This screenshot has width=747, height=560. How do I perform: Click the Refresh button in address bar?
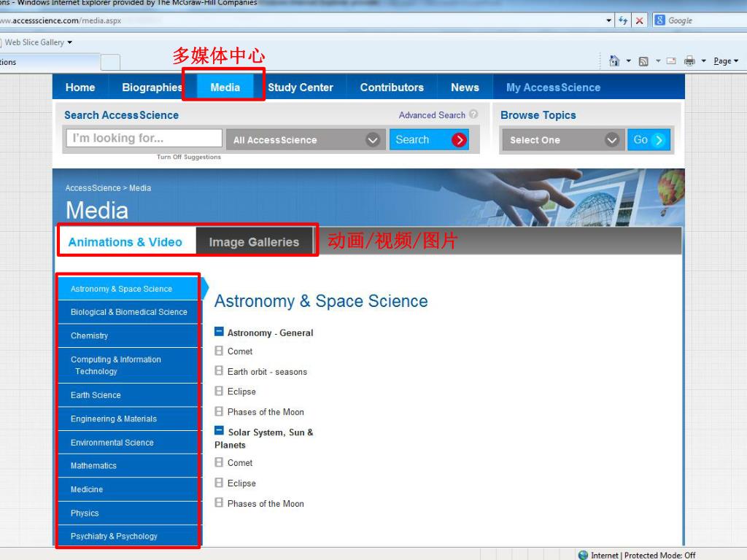coord(623,20)
